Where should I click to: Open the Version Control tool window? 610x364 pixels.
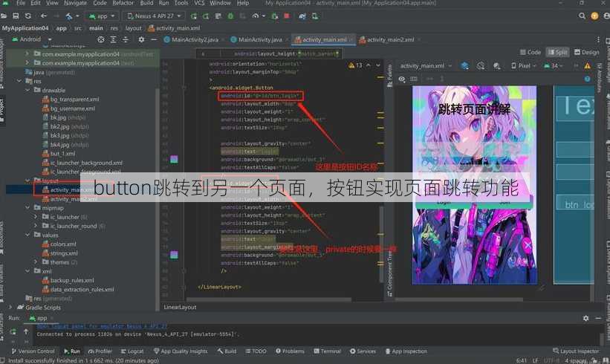tap(33, 351)
